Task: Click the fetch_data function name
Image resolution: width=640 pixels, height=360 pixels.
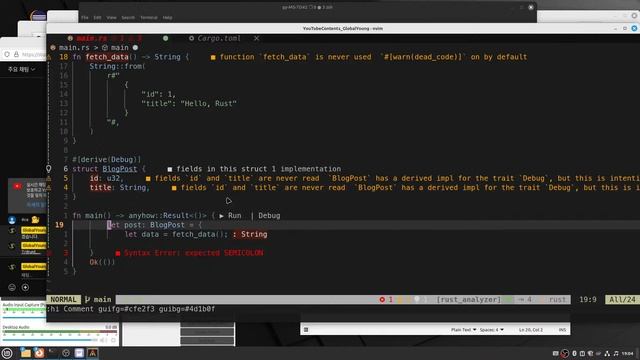Action: (x=107, y=57)
